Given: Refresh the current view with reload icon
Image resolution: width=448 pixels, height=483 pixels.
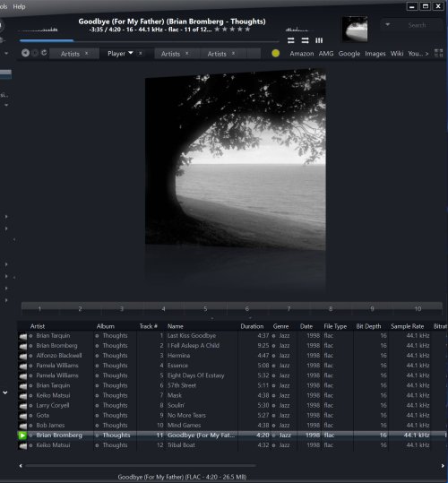Looking at the screenshot, I should click(x=44, y=53).
